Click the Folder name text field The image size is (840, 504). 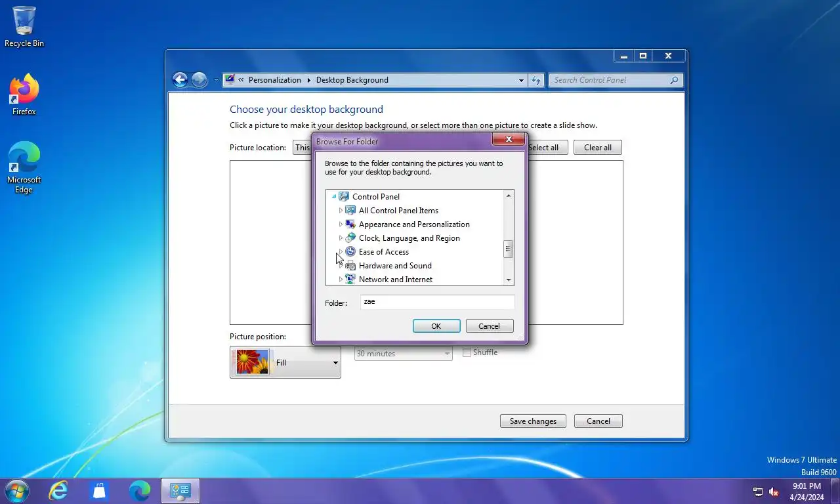tap(437, 302)
